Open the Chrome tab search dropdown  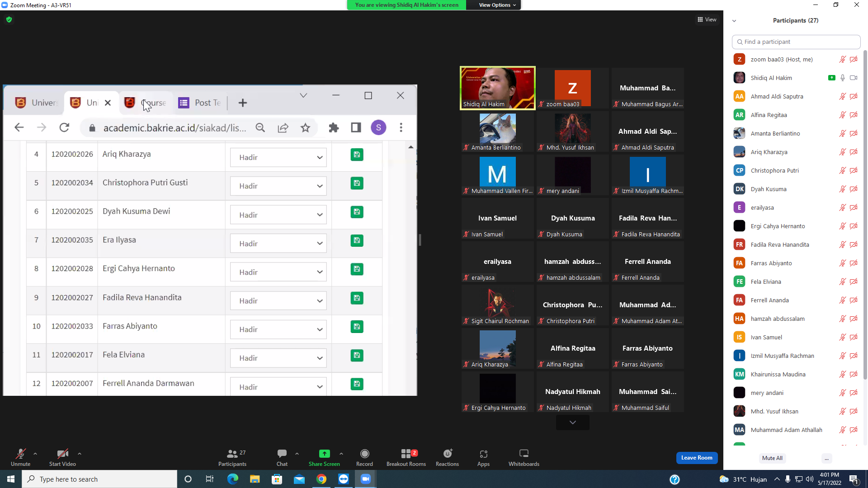[303, 96]
